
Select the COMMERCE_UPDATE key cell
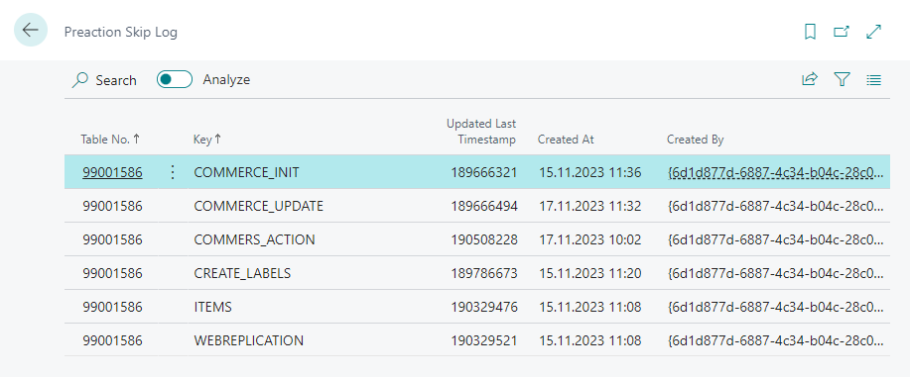click(x=259, y=206)
